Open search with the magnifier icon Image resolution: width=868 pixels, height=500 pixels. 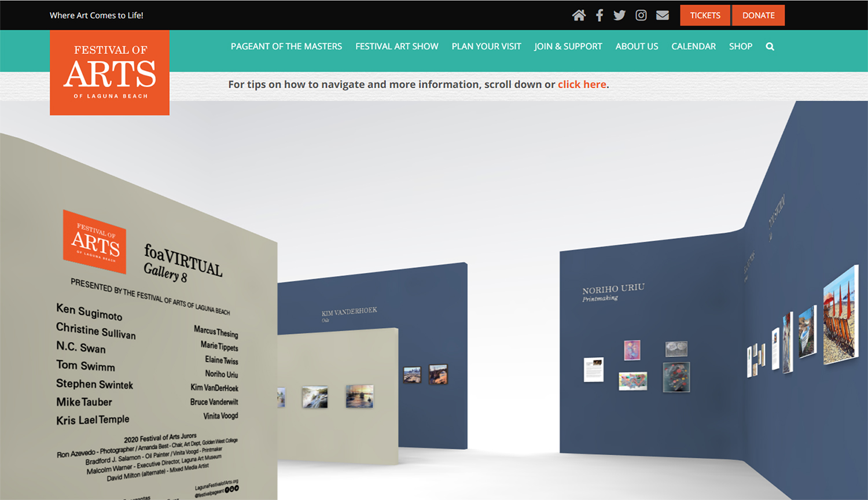[x=770, y=47]
